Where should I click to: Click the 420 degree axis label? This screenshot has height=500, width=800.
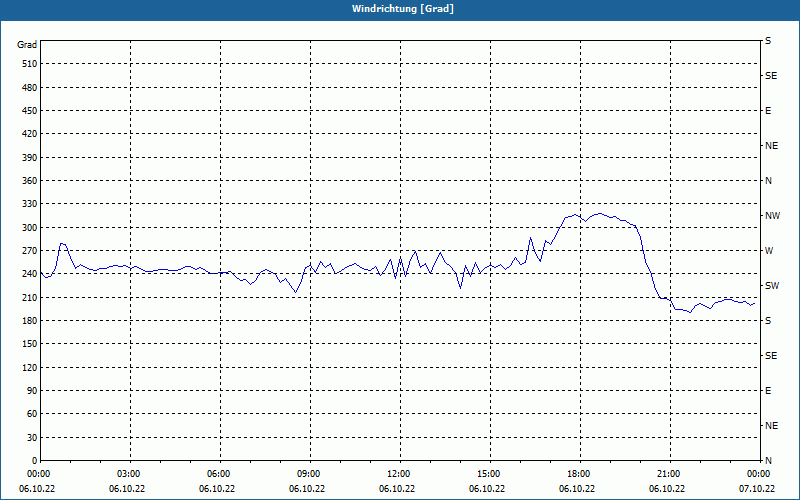point(29,134)
